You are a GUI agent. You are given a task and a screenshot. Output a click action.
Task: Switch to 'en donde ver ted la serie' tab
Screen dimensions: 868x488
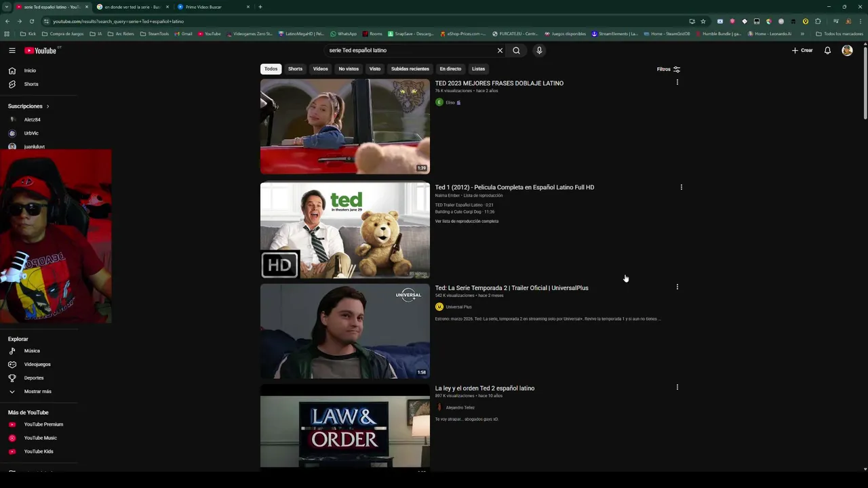[132, 7]
